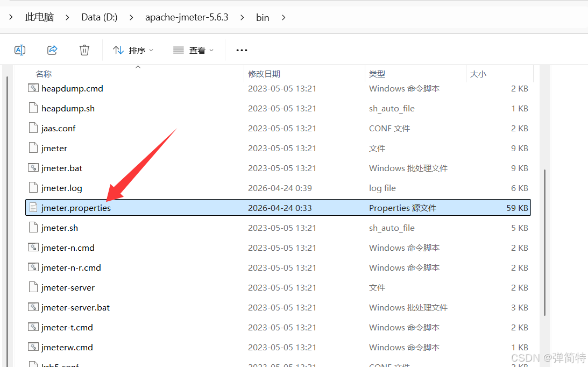
Task: Click the file list vertical scrollbar
Action: pyautogui.click(x=544, y=242)
